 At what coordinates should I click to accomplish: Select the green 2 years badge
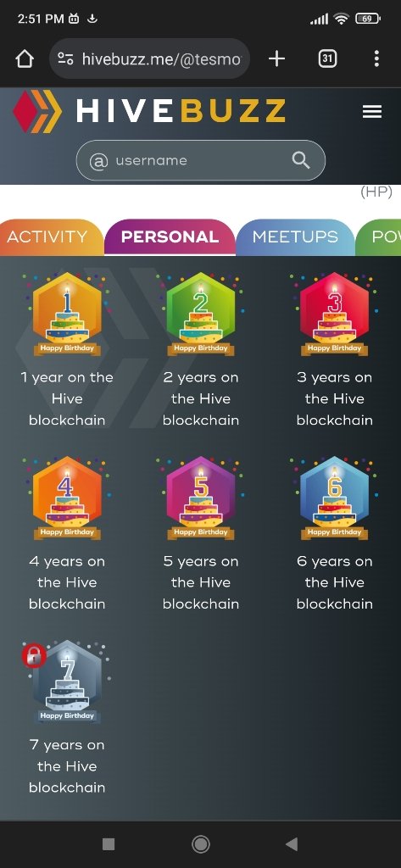point(200,314)
